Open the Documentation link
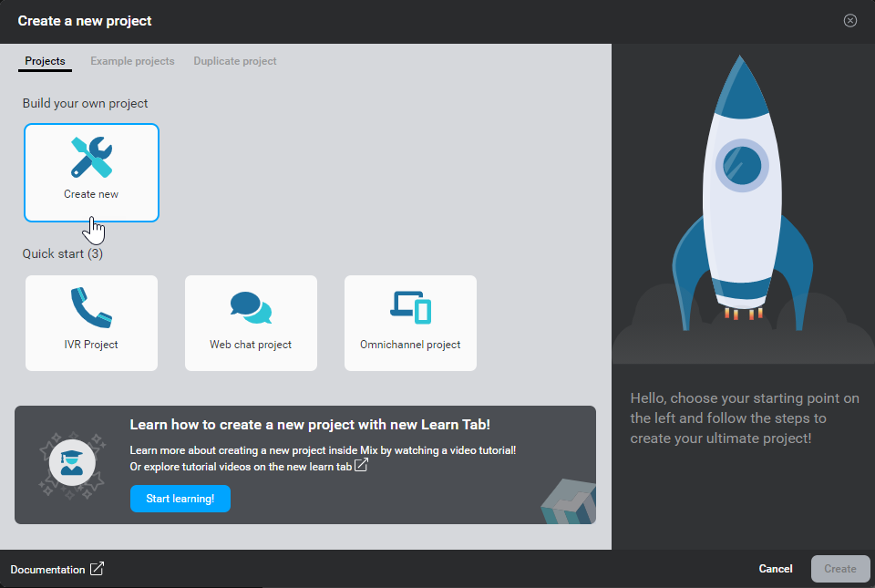 click(x=47, y=570)
